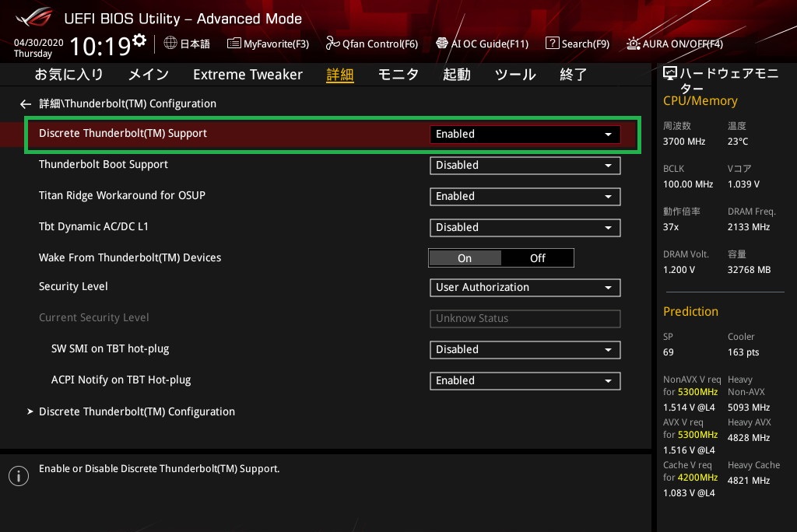
Task: Set Wake From Thunderbolt Devices to Off
Action: [x=537, y=258]
